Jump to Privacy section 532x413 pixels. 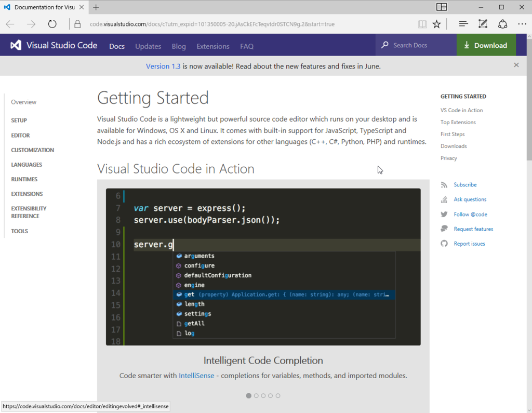tap(448, 158)
